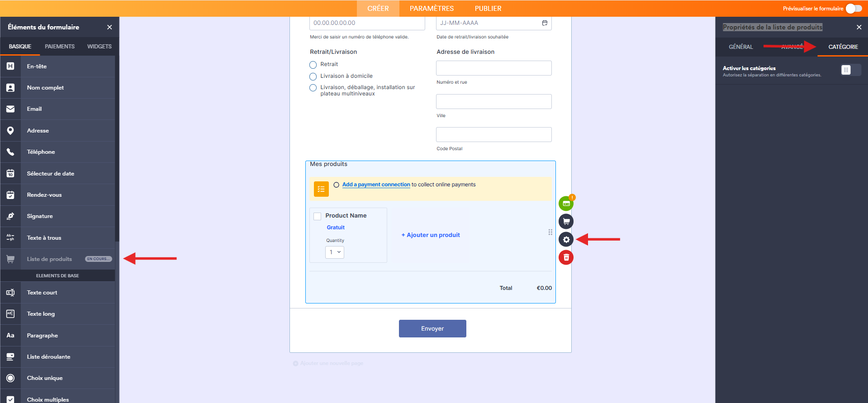Select the radio button beside Add a payment connection

tap(337, 185)
